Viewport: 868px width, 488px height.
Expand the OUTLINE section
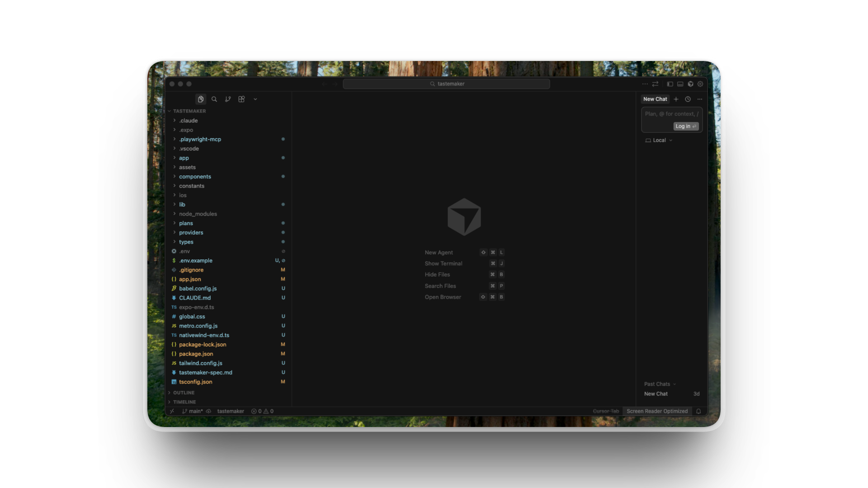[184, 393]
